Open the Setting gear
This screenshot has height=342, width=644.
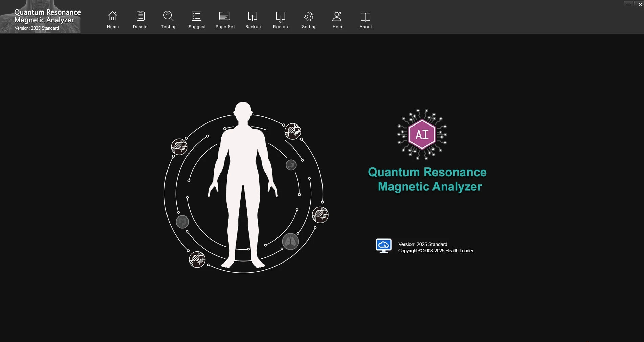click(x=309, y=20)
